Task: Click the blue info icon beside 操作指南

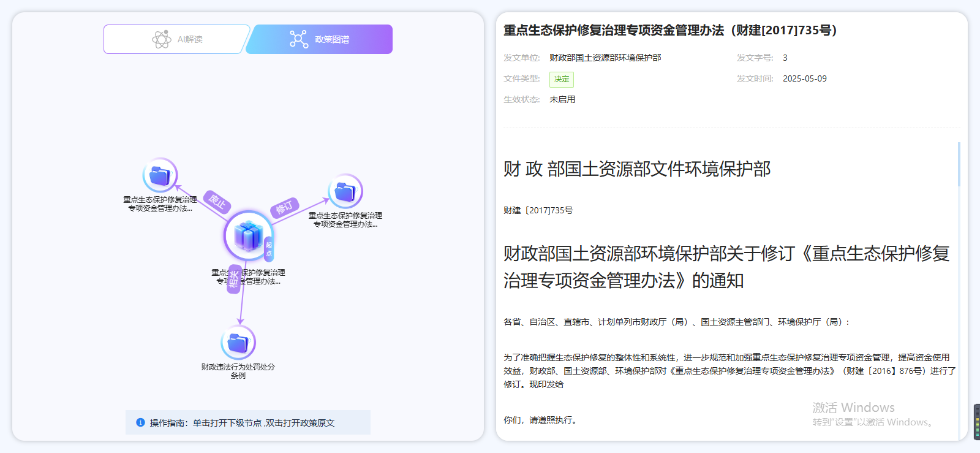Action: point(140,422)
